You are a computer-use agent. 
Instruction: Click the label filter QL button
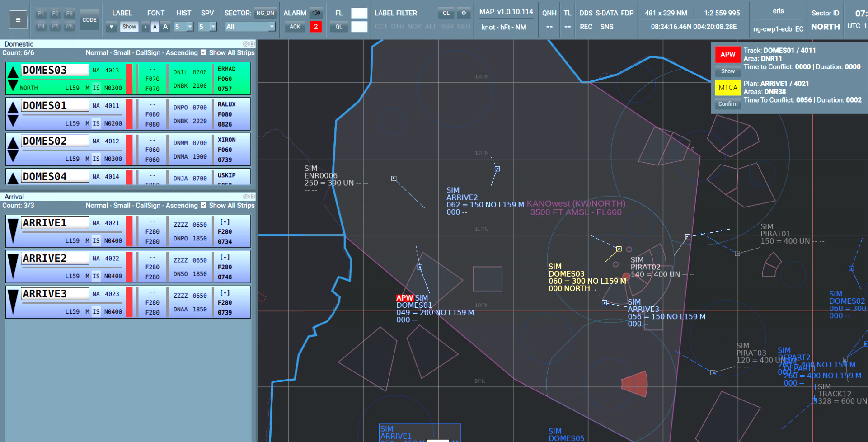446,13
